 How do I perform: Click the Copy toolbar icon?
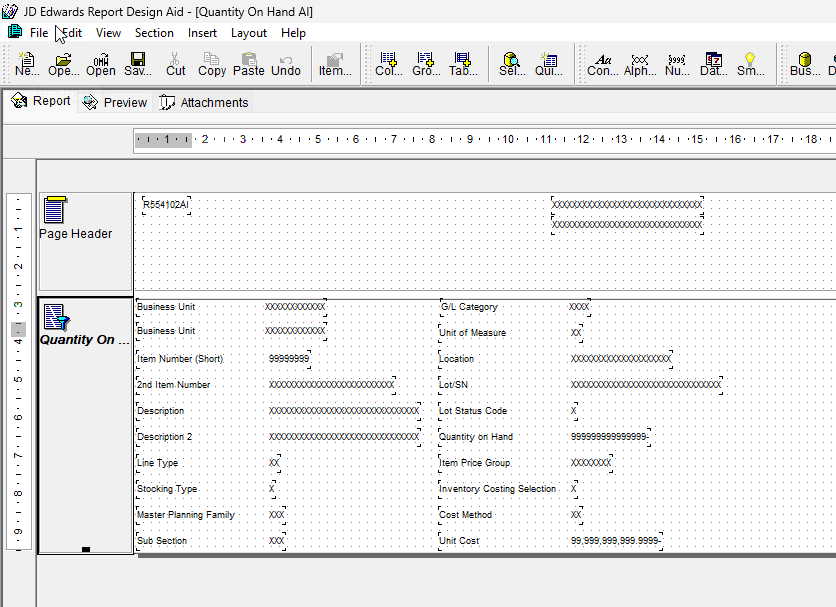point(212,63)
